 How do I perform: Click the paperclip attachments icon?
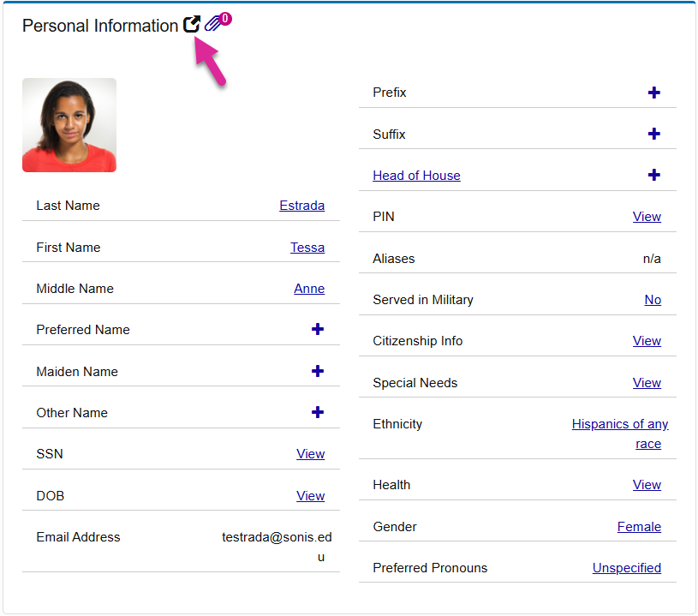213,24
